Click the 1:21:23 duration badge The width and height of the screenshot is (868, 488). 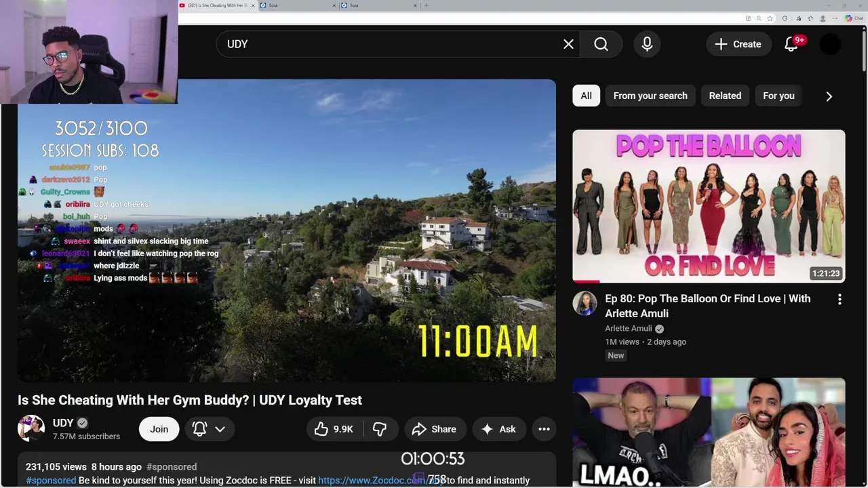pyautogui.click(x=826, y=273)
